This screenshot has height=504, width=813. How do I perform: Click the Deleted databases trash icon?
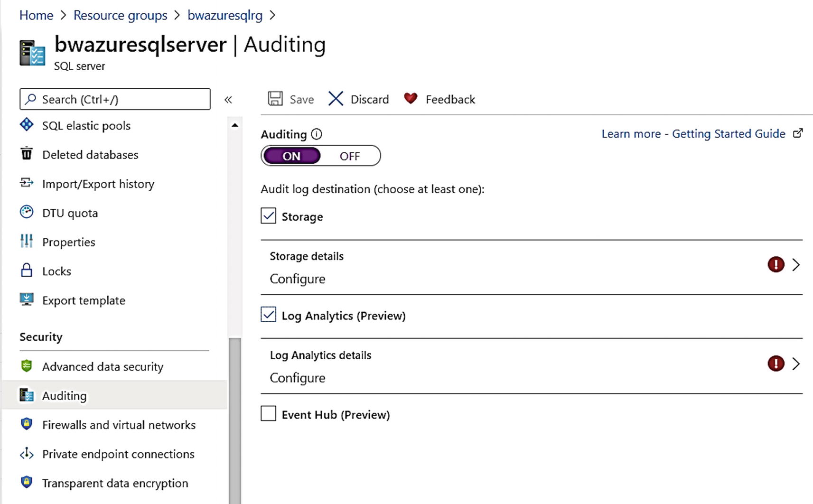[27, 154]
